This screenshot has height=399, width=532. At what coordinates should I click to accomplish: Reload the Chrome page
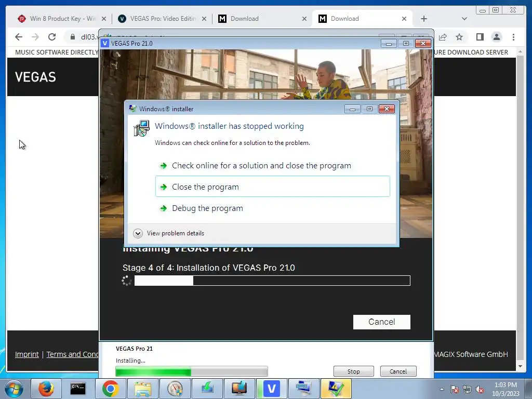tap(52, 37)
